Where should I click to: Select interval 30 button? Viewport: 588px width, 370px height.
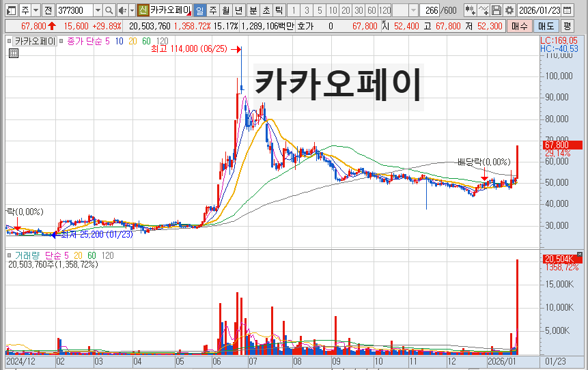[x=359, y=10]
